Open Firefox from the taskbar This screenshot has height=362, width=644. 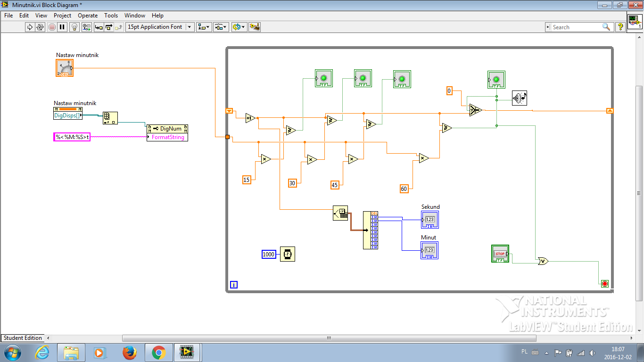tap(129, 352)
